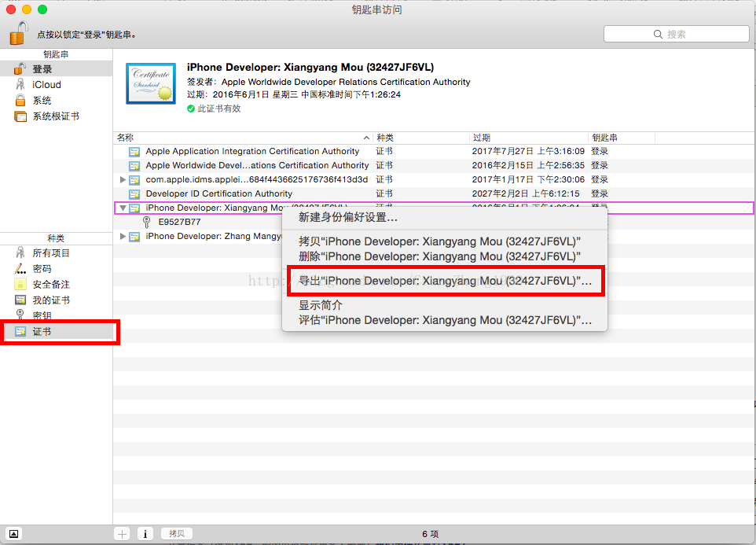Expand iPhone Developer: Zhang Mangyu disclosure triangle
The width and height of the screenshot is (756, 545).
click(x=123, y=237)
